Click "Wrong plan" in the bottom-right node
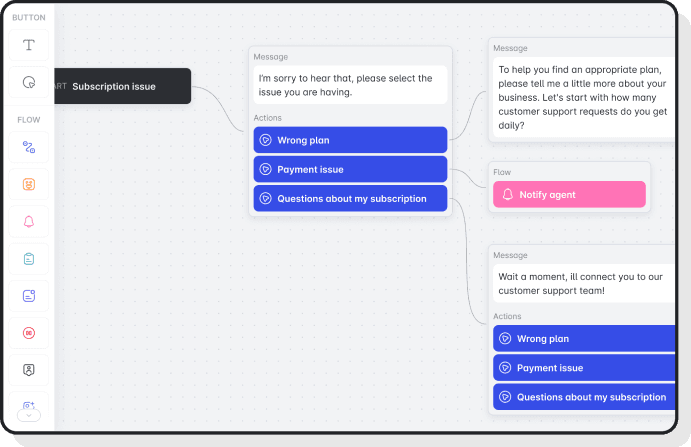691x447 pixels. click(x=584, y=338)
